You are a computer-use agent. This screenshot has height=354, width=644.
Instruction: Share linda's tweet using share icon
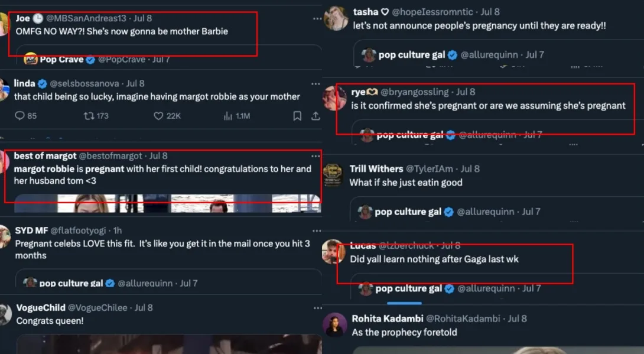(316, 116)
